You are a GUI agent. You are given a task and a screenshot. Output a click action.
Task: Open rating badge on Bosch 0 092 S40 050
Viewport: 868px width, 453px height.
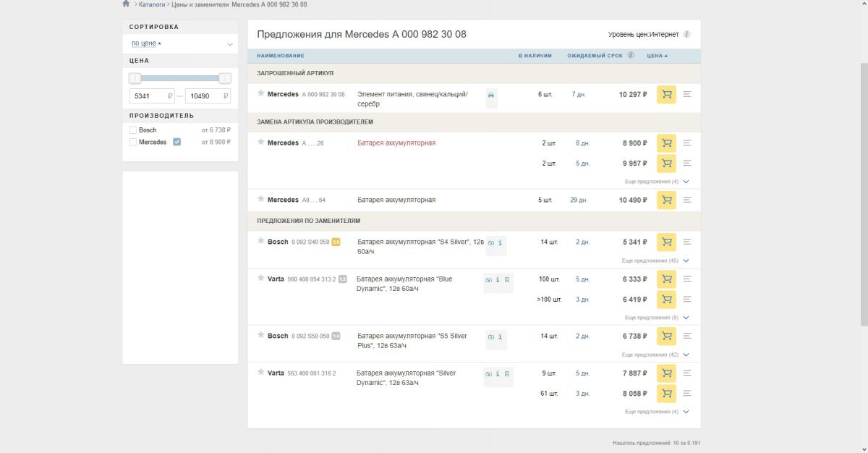[336, 242]
